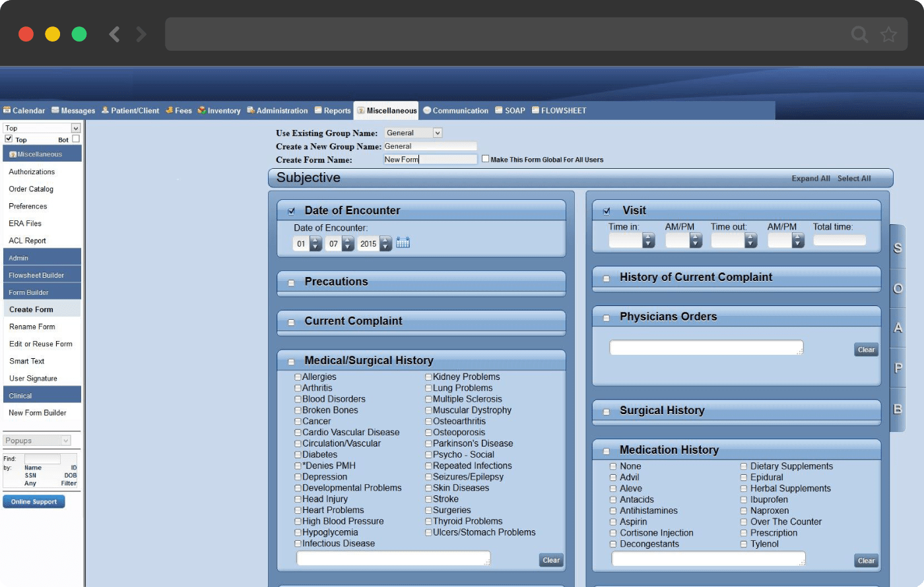Enable the Current Complaint section checkbox
924x587 pixels.
tap(291, 322)
